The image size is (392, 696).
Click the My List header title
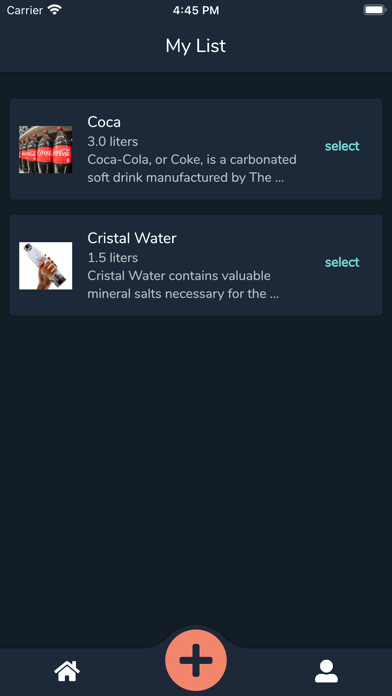point(196,46)
